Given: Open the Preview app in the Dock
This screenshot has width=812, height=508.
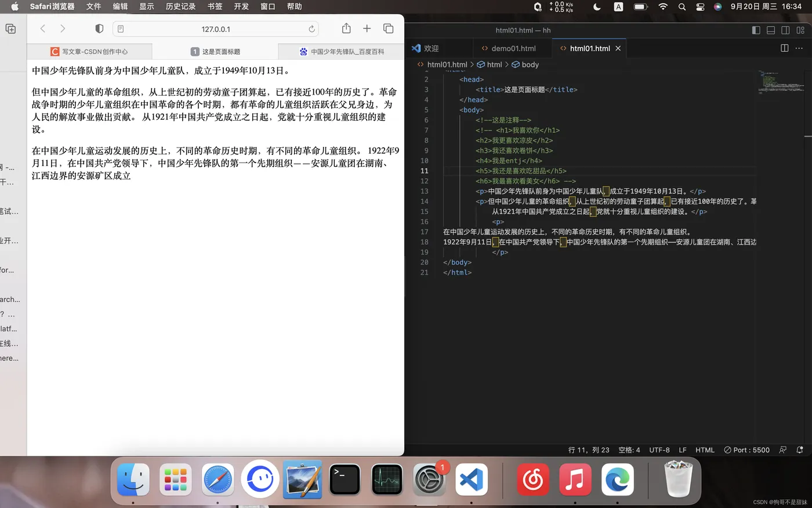Looking at the screenshot, I should tap(302, 480).
